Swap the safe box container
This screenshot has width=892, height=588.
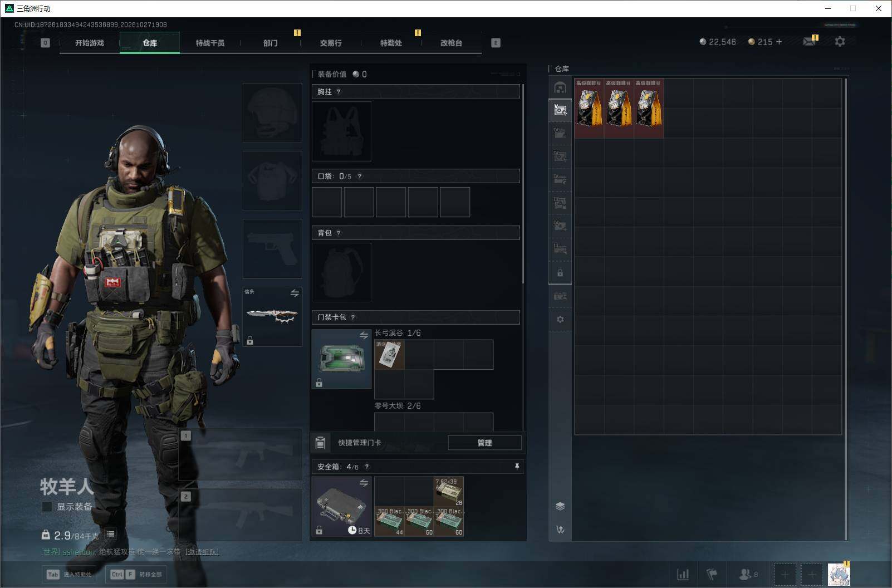coord(364,483)
